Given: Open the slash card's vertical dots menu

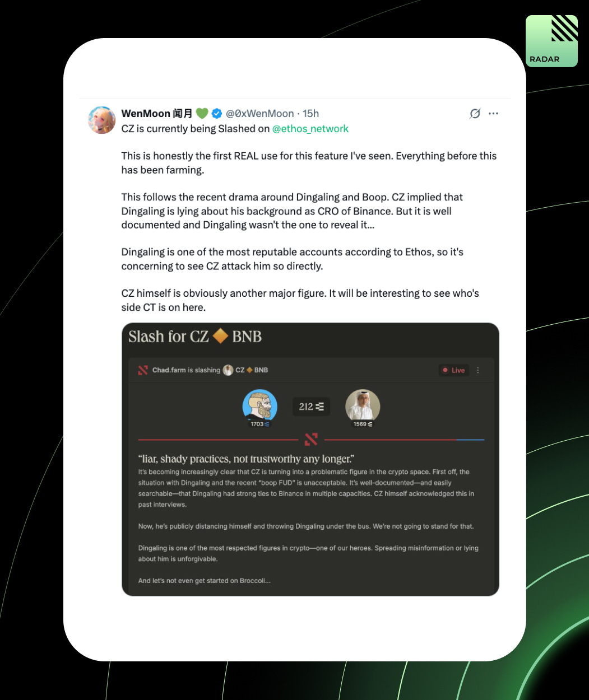Looking at the screenshot, I should coord(478,370).
